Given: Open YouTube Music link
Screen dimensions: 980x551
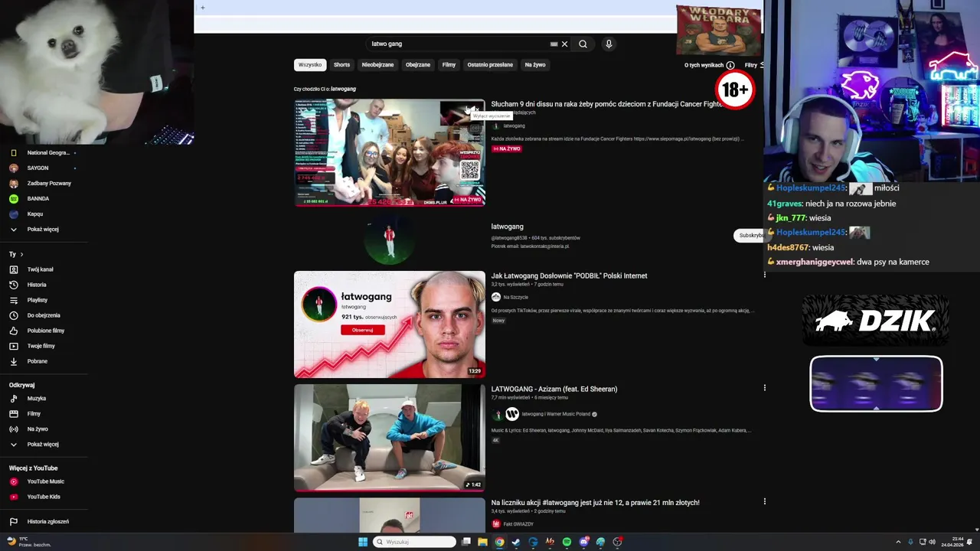Looking at the screenshot, I should pos(46,481).
